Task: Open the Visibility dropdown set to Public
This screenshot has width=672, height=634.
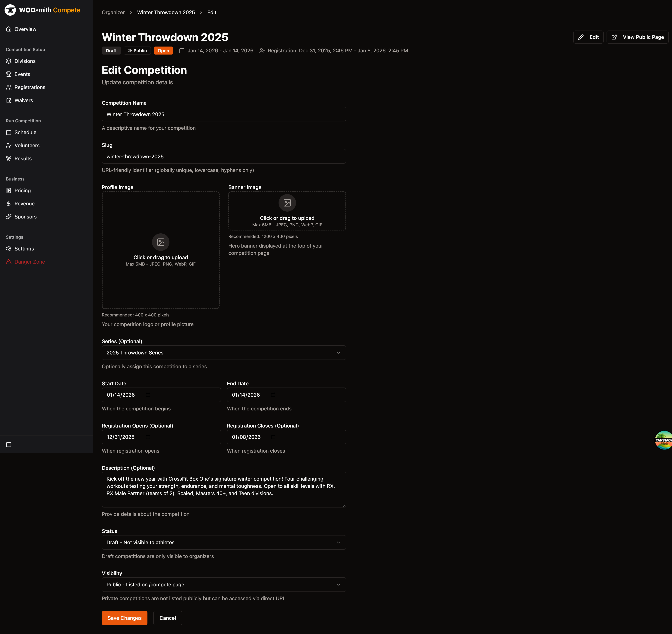Action: 224,585
